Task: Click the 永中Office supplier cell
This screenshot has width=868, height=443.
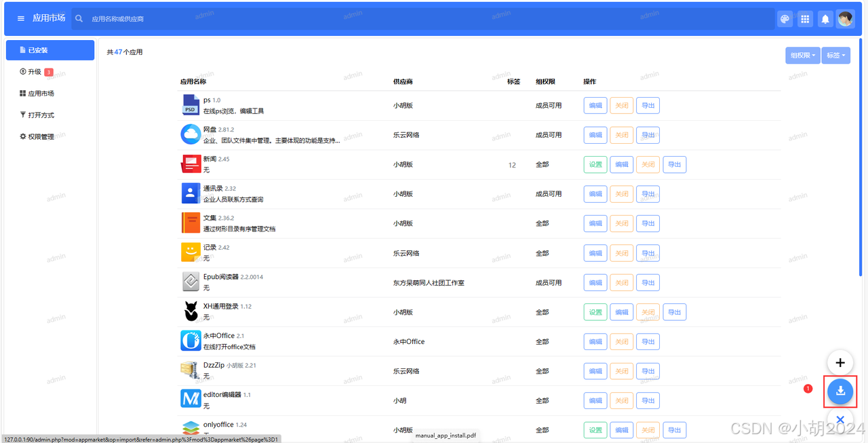Action: (409, 342)
